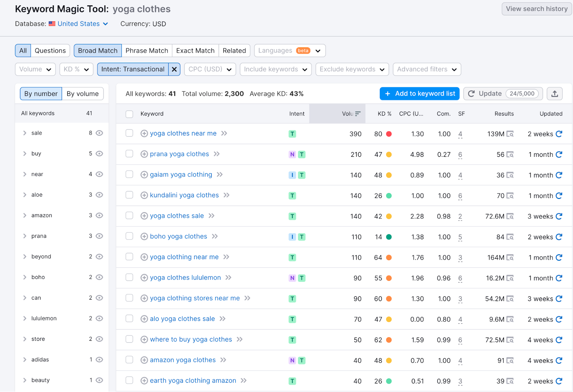
Task: Check the 'kundalini yoga clothes' row checkbox
Action: (x=129, y=195)
